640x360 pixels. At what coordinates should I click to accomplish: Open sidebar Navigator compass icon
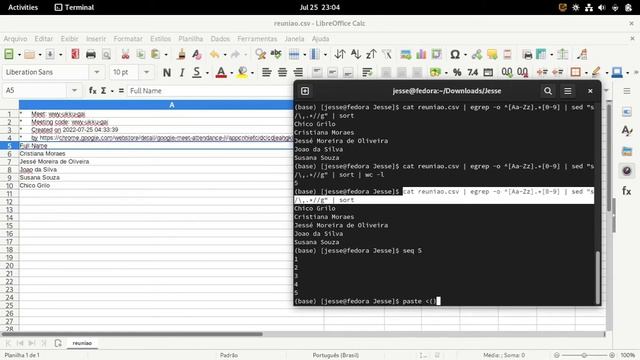click(627, 171)
